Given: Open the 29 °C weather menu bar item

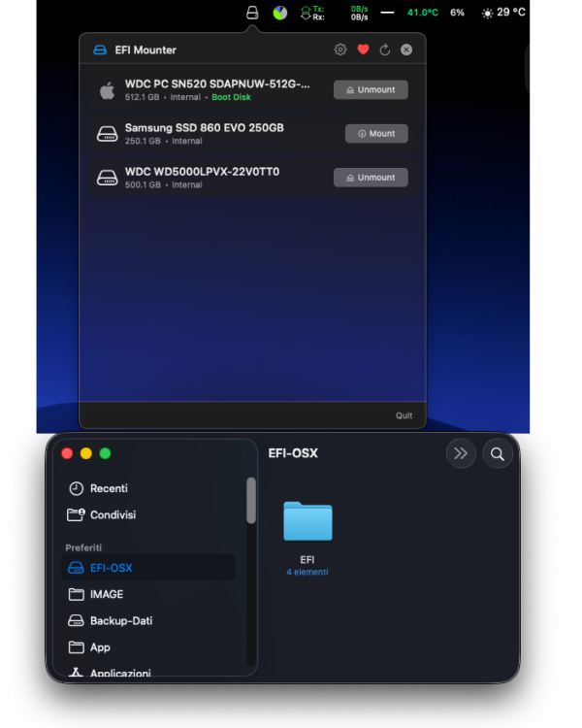Looking at the screenshot, I should point(503,13).
